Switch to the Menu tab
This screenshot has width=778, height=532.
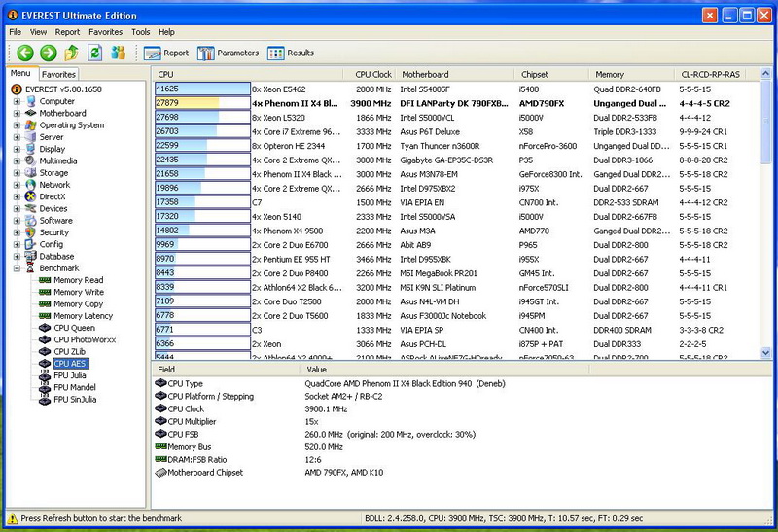[20, 73]
